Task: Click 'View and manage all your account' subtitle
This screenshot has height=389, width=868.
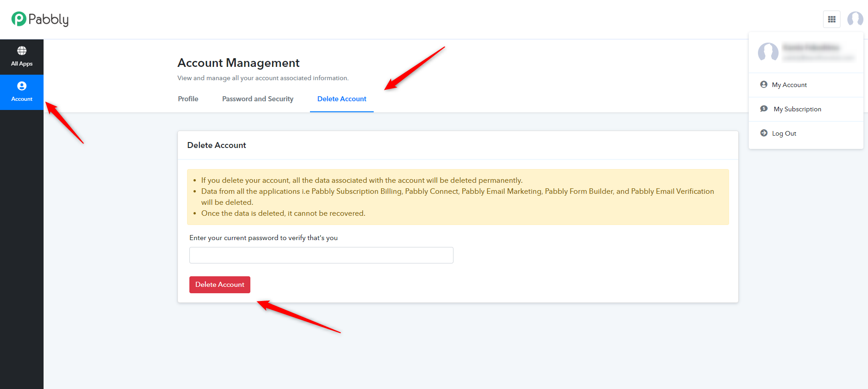Action: pyautogui.click(x=263, y=78)
